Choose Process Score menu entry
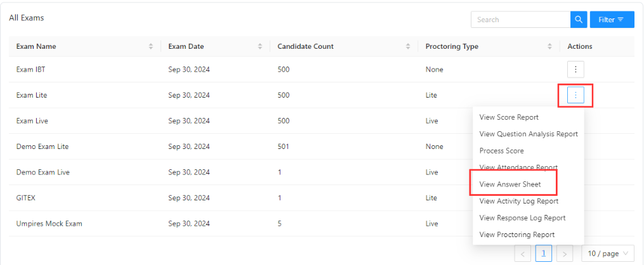 pos(501,151)
